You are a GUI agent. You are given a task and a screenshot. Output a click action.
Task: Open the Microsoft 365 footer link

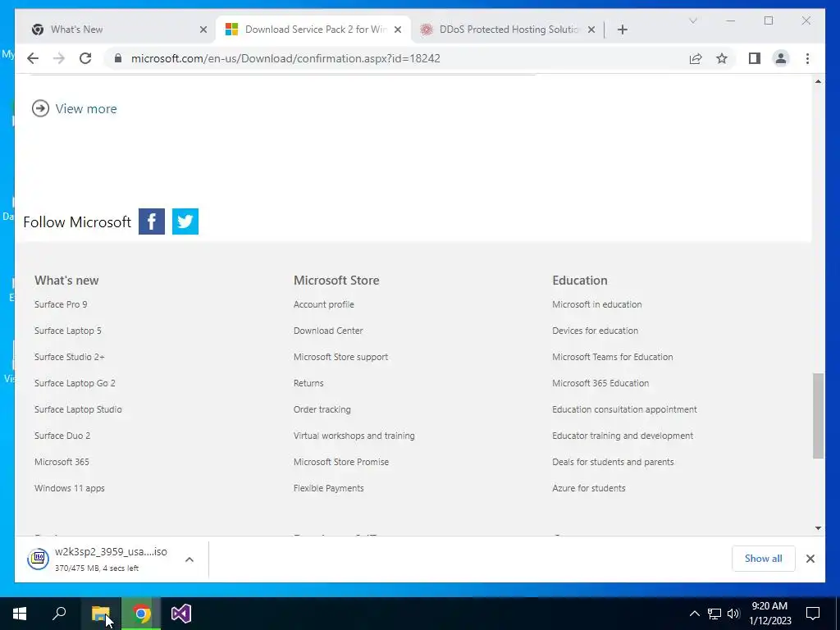click(x=62, y=462)
